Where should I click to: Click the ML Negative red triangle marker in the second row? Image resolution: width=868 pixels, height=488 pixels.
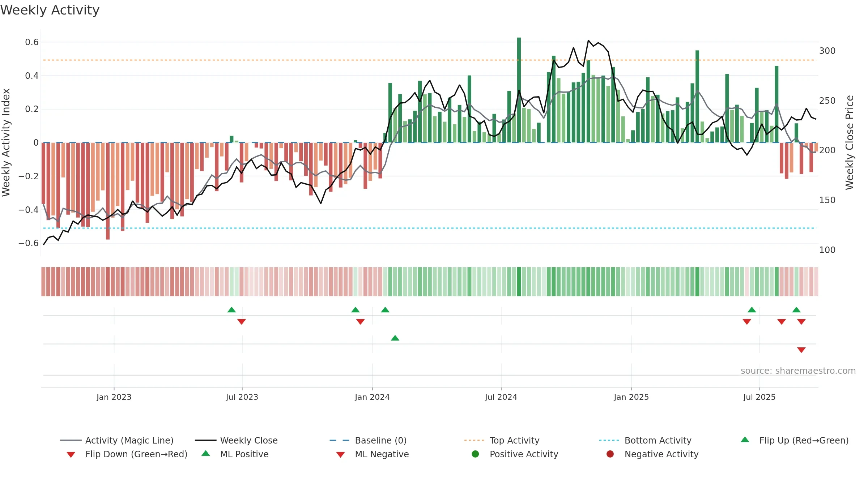coord(801,350)
